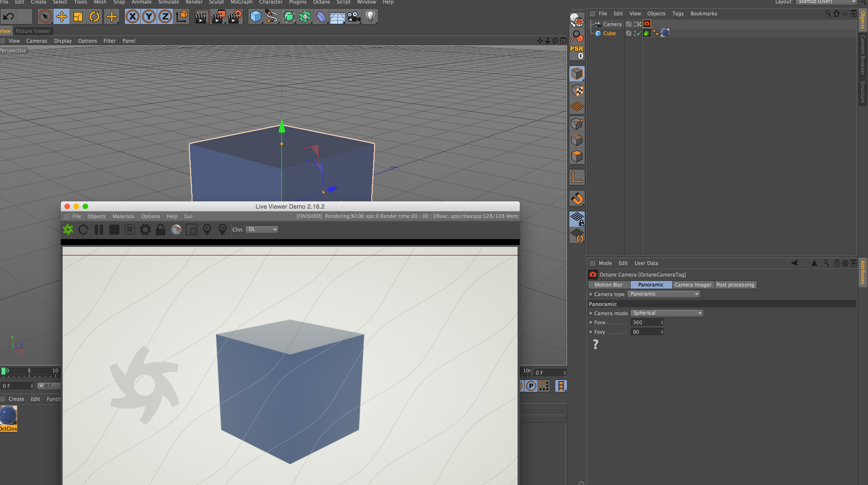
Task: Select the Rotate tool in top toolbar
Action: [95, 16]
